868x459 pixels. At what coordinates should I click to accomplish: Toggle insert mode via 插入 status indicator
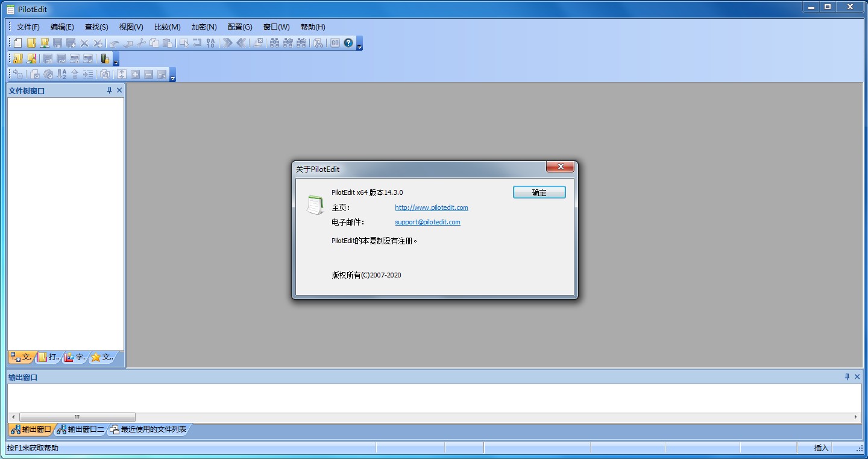[821, 448]
